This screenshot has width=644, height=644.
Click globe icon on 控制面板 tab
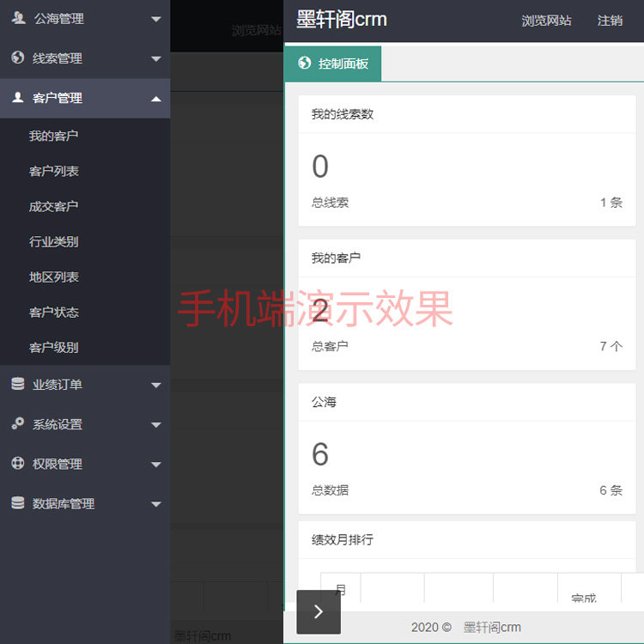[304, 63]
